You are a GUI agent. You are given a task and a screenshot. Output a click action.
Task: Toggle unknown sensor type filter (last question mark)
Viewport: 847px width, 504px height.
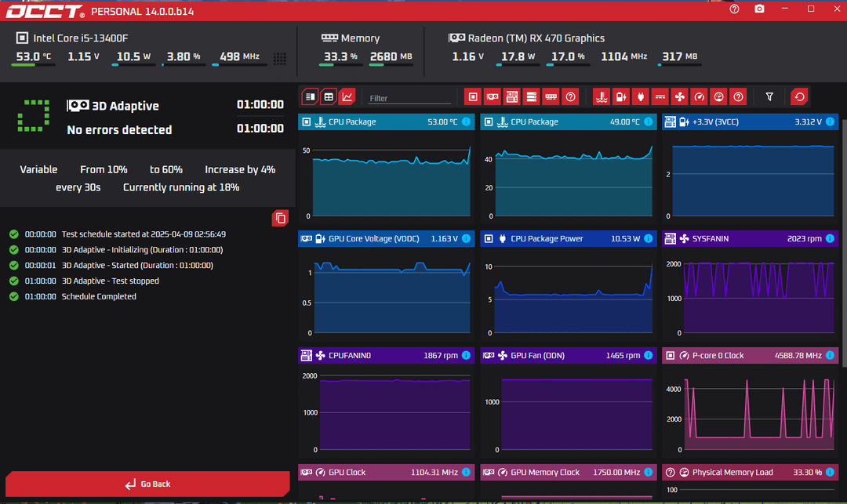[x=738, y=97]
